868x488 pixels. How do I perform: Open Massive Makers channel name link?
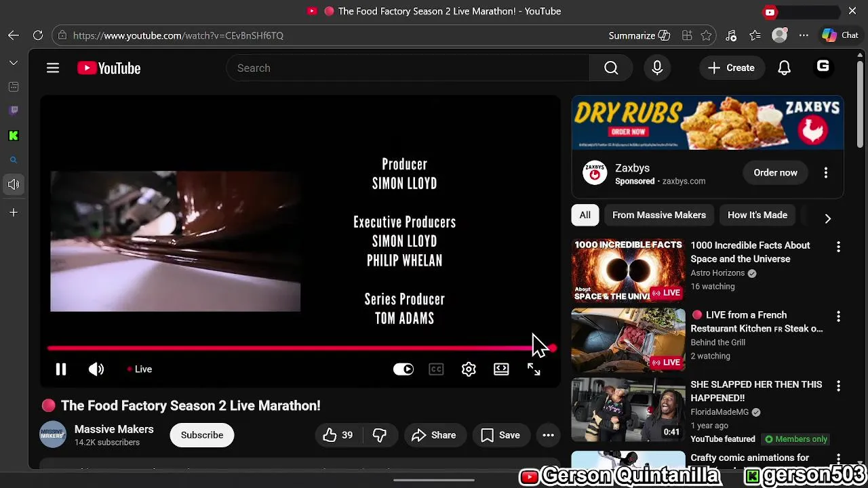tap(114, 429)
